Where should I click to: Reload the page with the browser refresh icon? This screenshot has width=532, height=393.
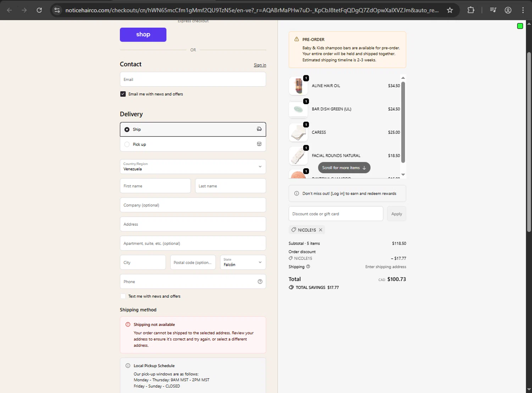click(39, 10)
